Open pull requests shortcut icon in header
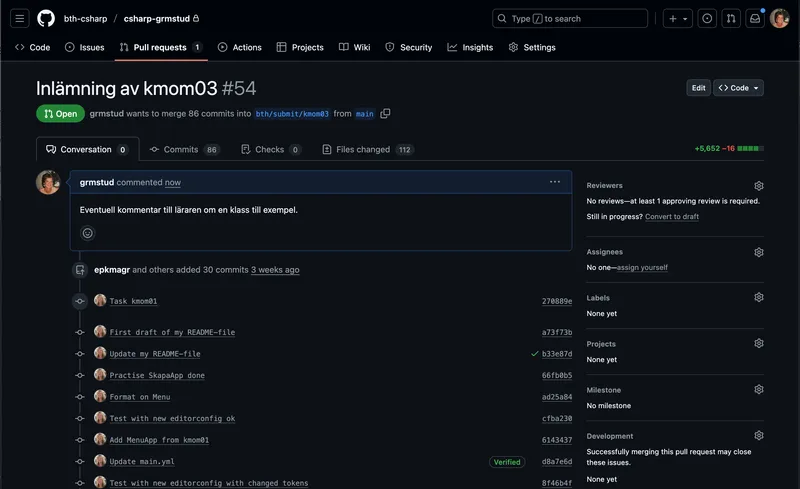 [x=731, y=18]
